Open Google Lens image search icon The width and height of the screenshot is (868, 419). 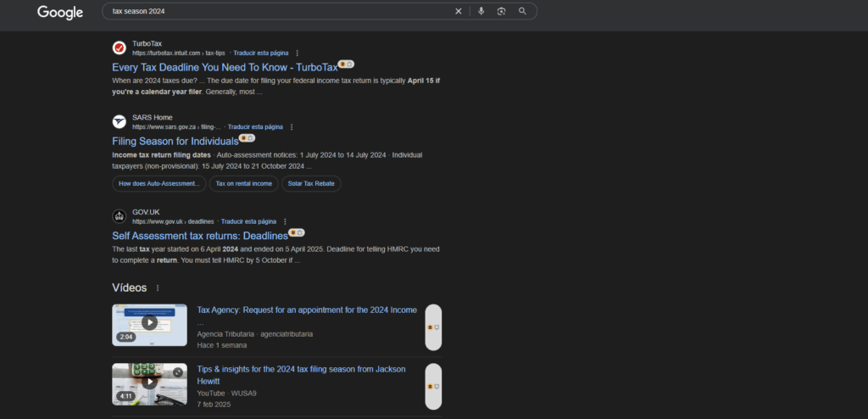tap(501, 11)
